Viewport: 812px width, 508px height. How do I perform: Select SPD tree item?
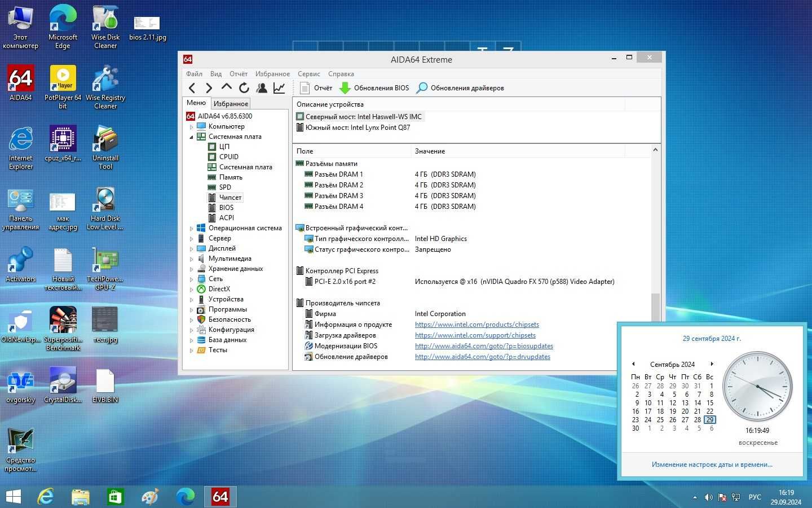225,187
